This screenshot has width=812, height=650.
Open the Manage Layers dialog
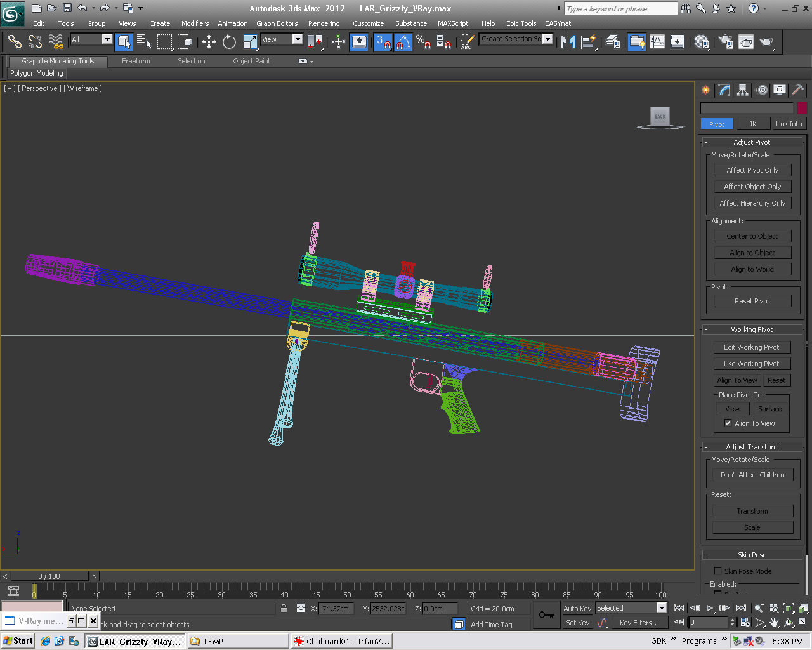[613, 42]
